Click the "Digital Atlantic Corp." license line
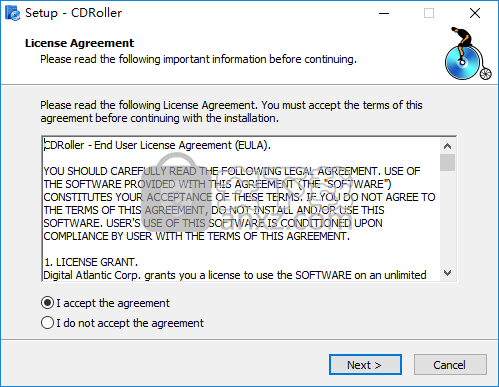The width and height of the screenshot is (499, 387). (x=235, y=275)
